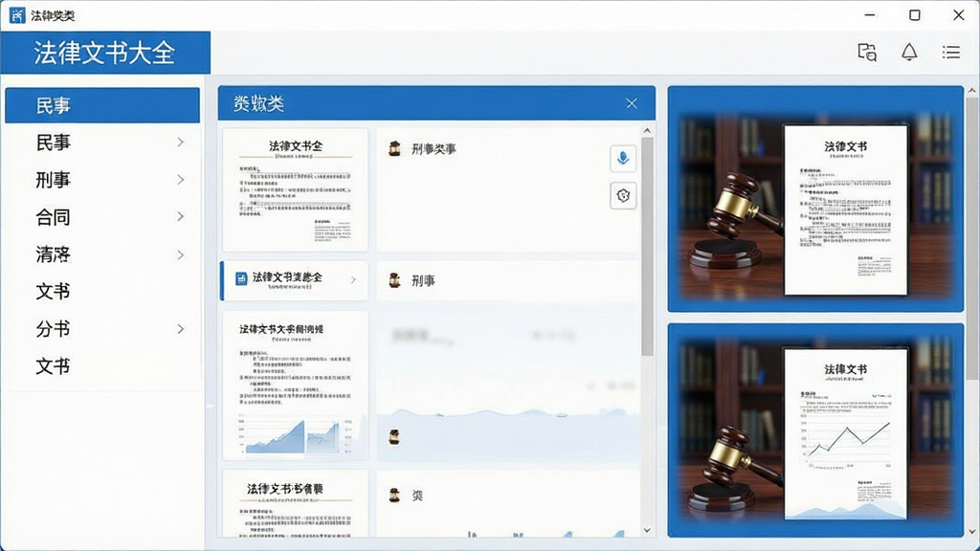Click the up arrow of the list panel scrollbar
Image resolution: width=980 pixels, height=551 pixels.
(647, 130)
